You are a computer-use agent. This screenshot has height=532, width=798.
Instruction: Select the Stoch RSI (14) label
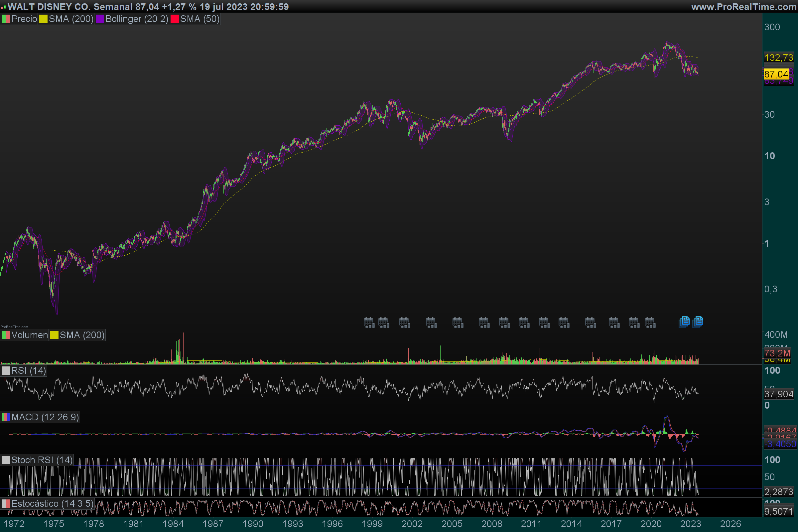click(41, 460)
